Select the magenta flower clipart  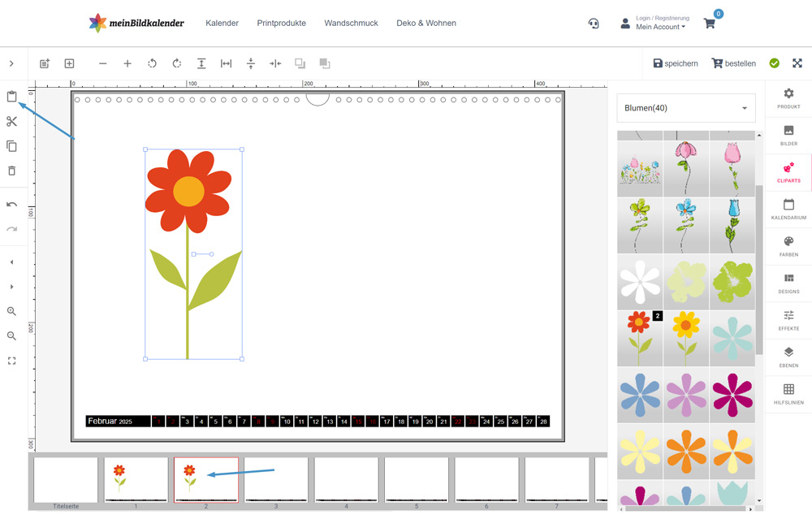pyautogui.click(x=732, y=394)
